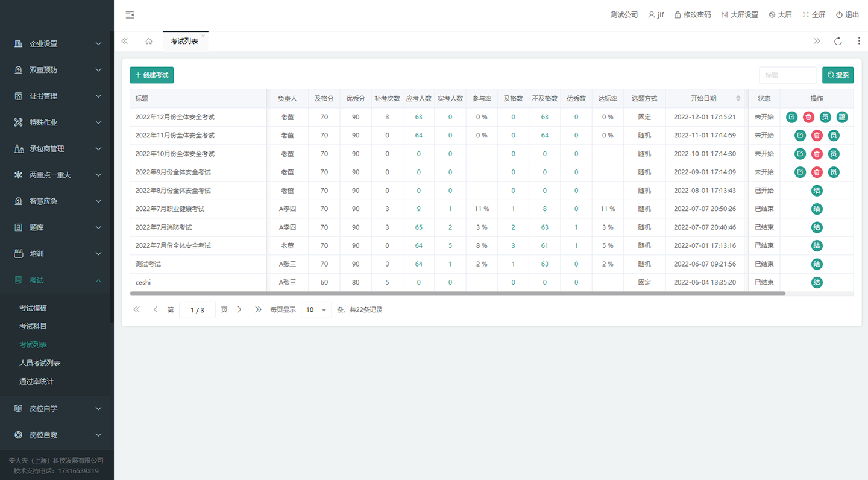The height and width of the screenshot is (480, 868).
Task: Go to the next page arrow
Action: coord(239,309)
